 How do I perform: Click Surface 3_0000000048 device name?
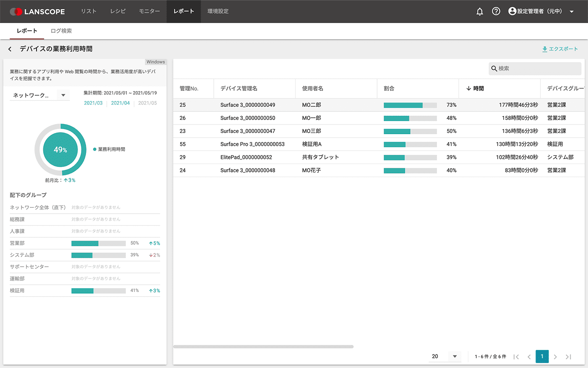point(248,170)
